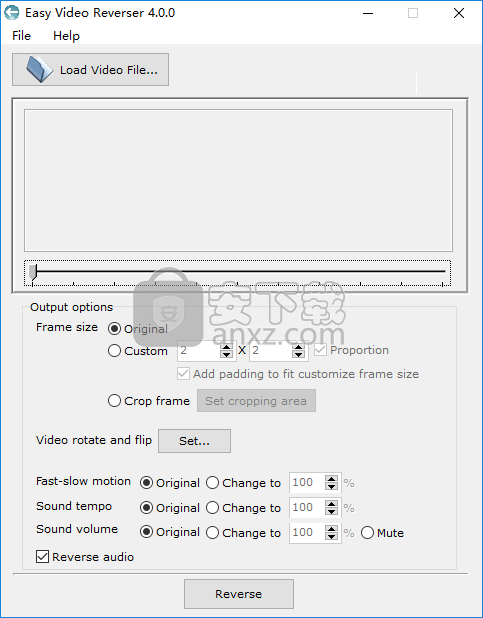Click the custom width input field
The height and width of the screenshot is (618, 483).
(x=199, y=351)
